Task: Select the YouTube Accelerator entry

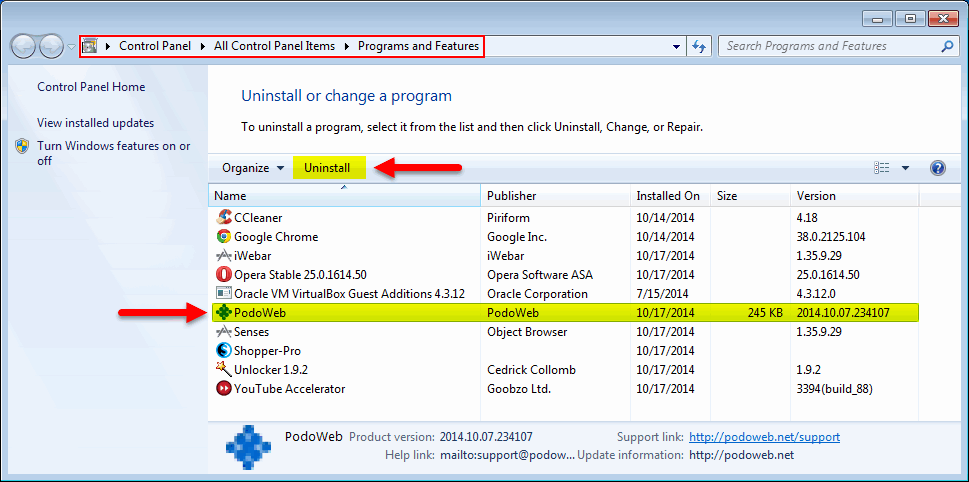Action: 289,389
